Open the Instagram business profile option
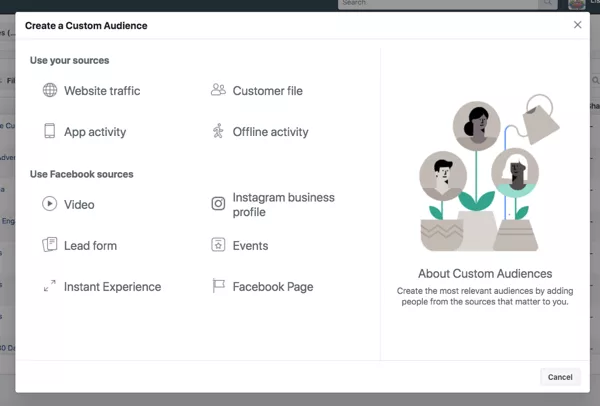This screenshot has width=600, height=406. [283, 205]
